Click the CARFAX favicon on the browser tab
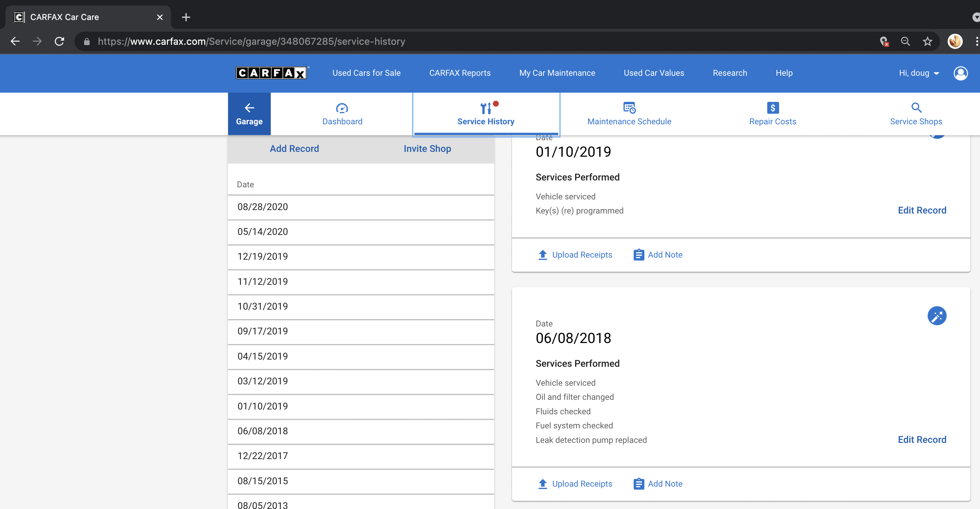The height and width of the screenshot is (509, 980). [x=19, y=17]
